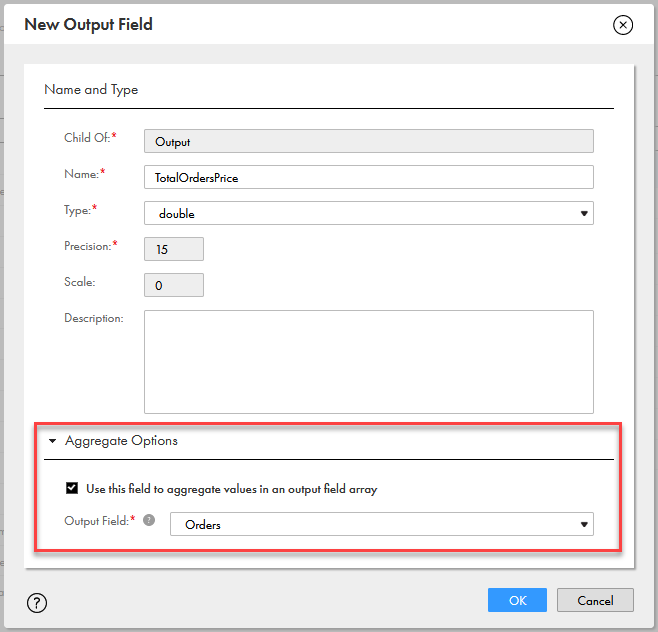Click the Name field containing TotalOrdersPrice

click(368, 177)
